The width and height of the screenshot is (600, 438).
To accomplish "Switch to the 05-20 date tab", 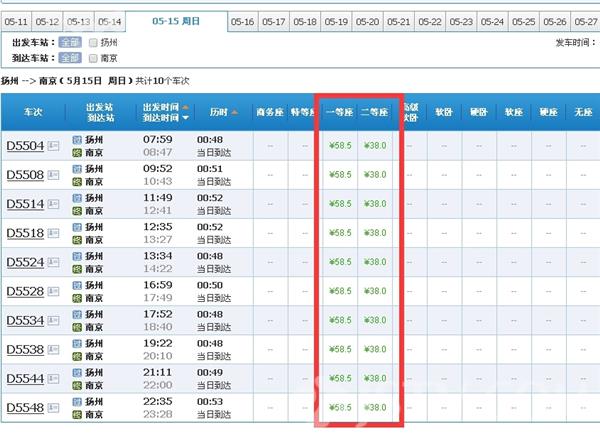I will click(x=368, y=21).
